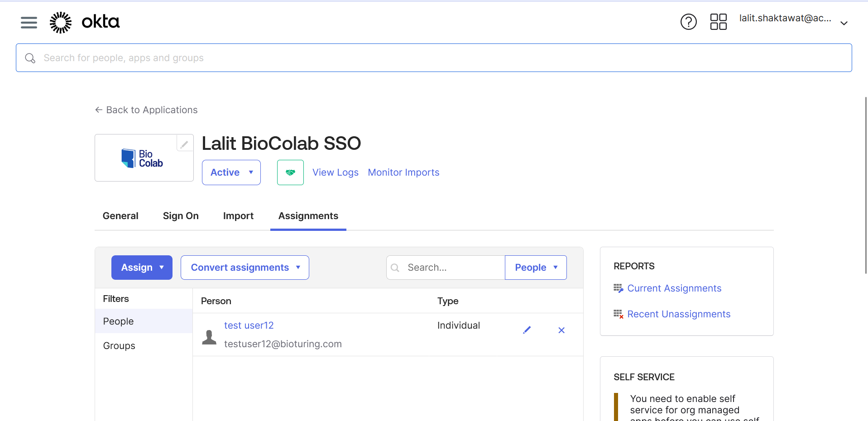868x421 pixels.
Task: Open View Logs link
Action: click(x=336, y=172)
